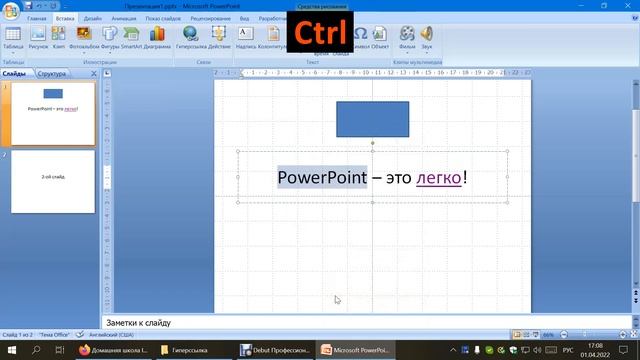Switch to normal view icon in status bar
Screen dimensions: 640x360
(x=517, y=334)
